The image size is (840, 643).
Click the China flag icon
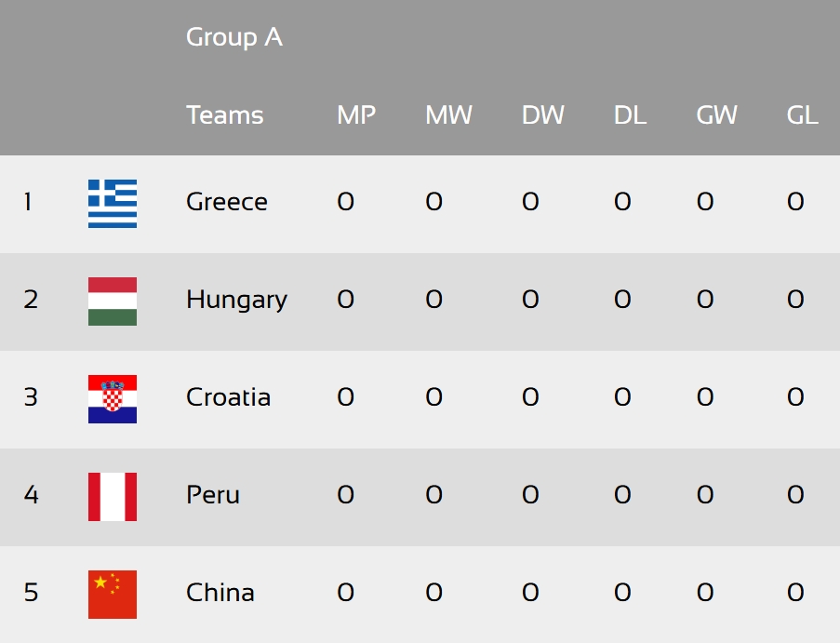pyautogui.click(x=113, y=595)
